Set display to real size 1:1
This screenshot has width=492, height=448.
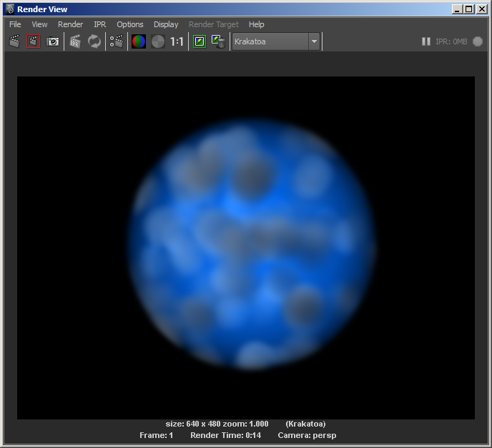point(177,41)
